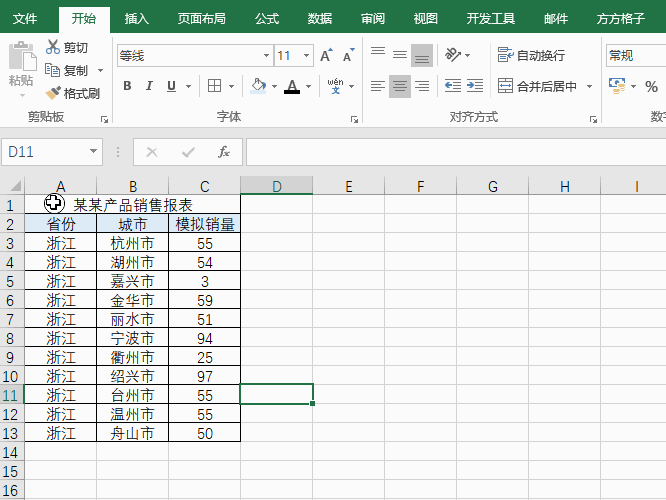
Task: Click Merge and Center (合并后居中)
Action: pos(537,86)
